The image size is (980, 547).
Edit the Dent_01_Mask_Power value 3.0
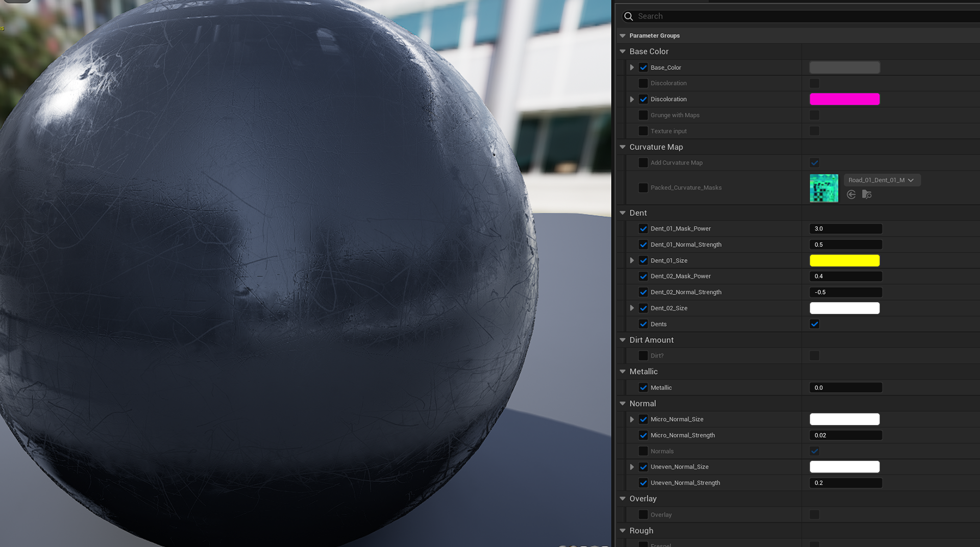tap(846, 229)
